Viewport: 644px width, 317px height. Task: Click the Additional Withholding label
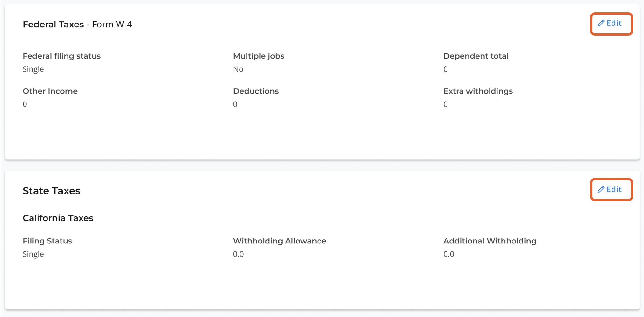coord(490,241)
